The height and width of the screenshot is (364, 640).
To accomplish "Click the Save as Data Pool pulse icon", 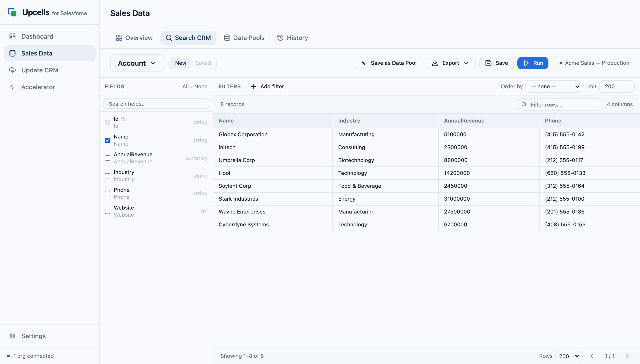I will (x=364, y=63).
